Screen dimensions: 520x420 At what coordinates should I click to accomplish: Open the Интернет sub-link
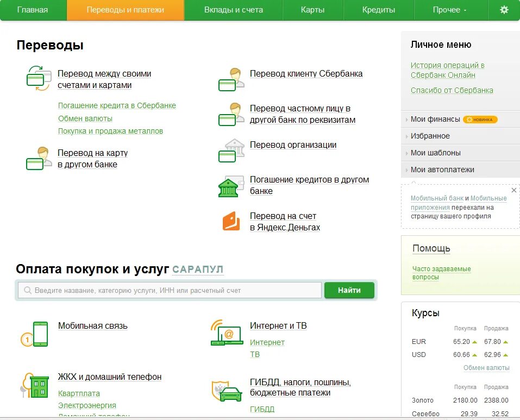point(267,342)
